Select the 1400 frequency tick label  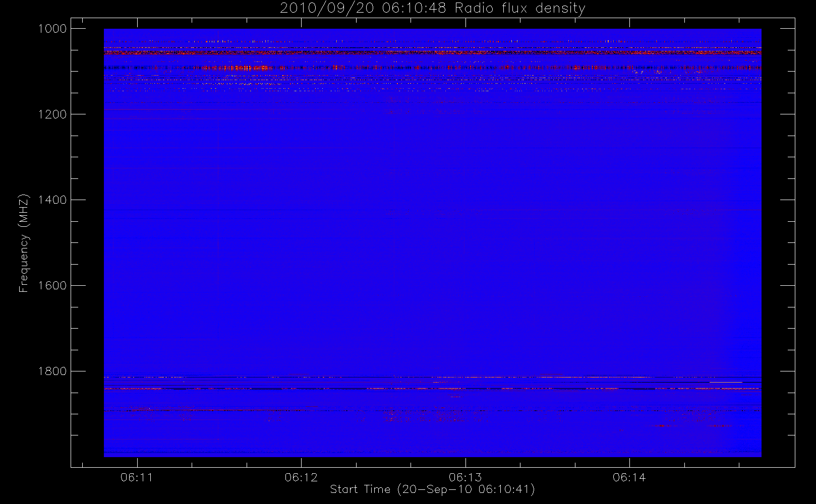click(52, 200)
